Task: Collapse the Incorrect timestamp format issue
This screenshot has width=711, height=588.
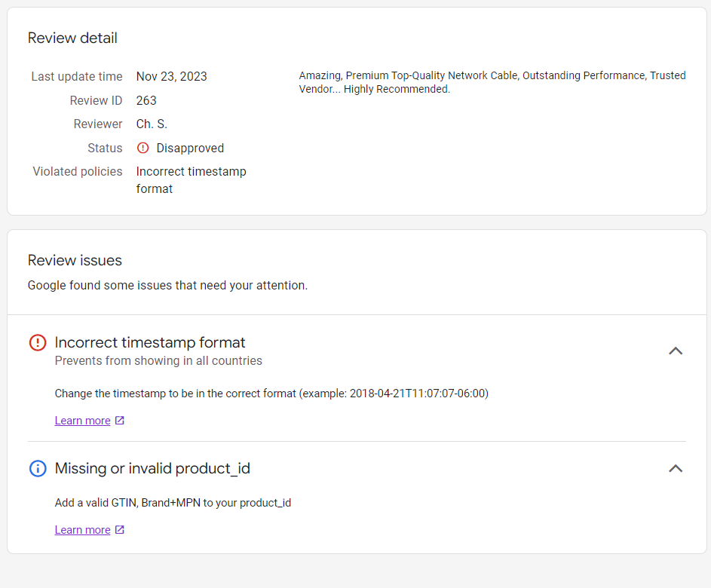Action: pos(676,351)
